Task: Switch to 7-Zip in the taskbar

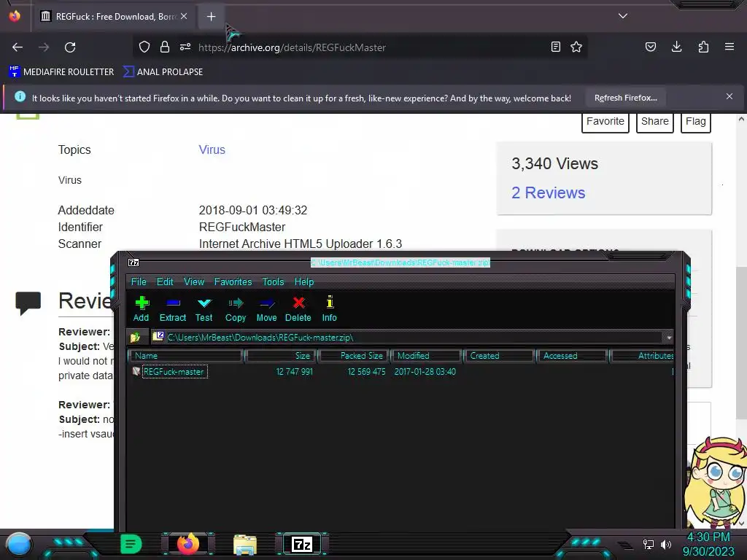Action: (302, 544)
